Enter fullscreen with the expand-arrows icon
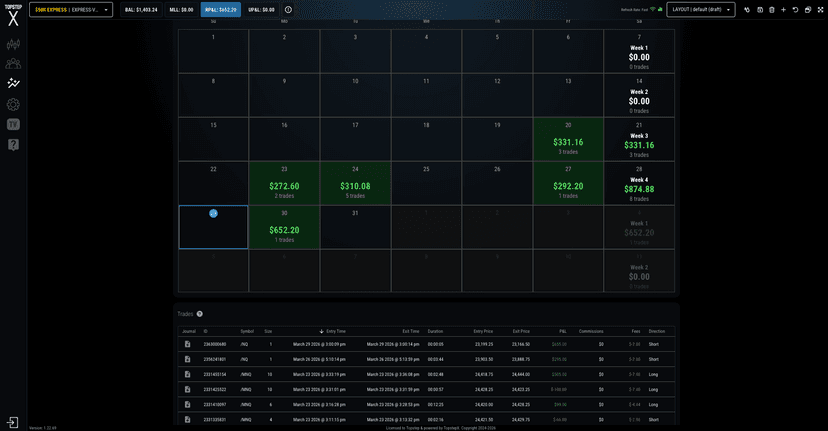The image size is (828, 431). (819, 10)
